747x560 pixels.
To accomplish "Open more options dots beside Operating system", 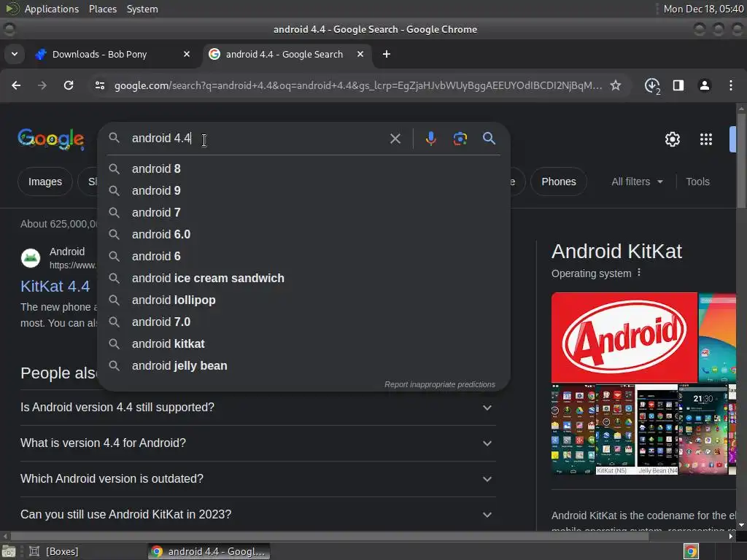I will (639, 273).
